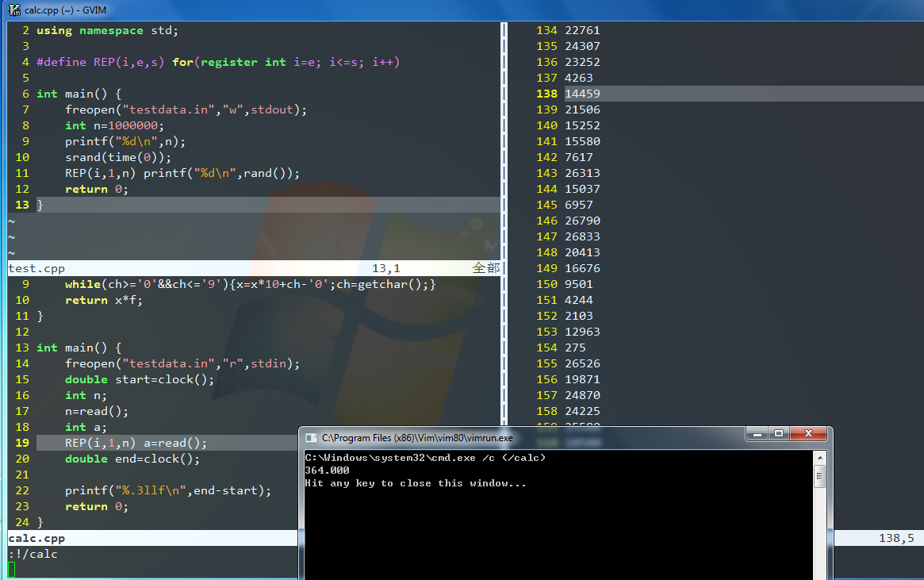The image size is (924, 580).
Task: Click 'int n;' on calc.cpp line 16
Action: [x=86, y=396]
